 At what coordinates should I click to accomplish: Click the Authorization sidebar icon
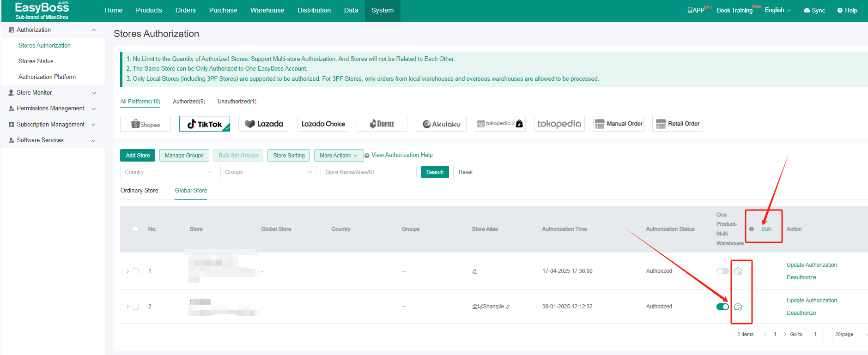(x=11, y=30)
